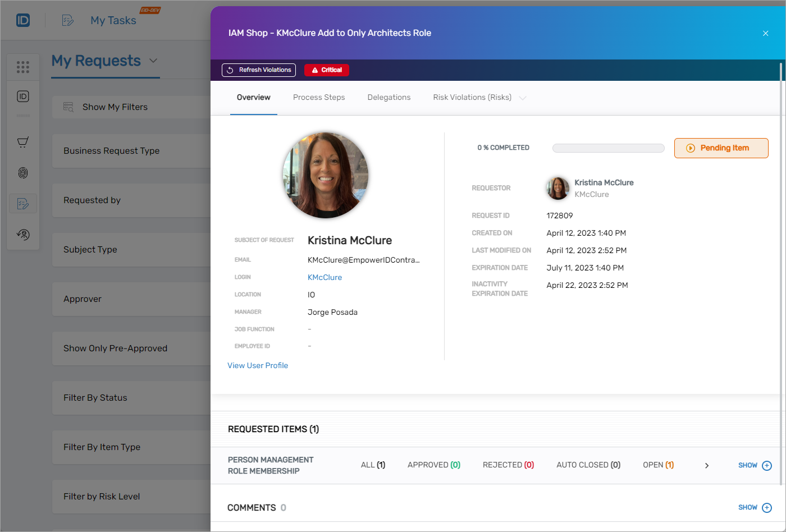This screenshot has height=532, width=786.
Task: Click the Pending Item status button
Action: [x=721, y=148]
